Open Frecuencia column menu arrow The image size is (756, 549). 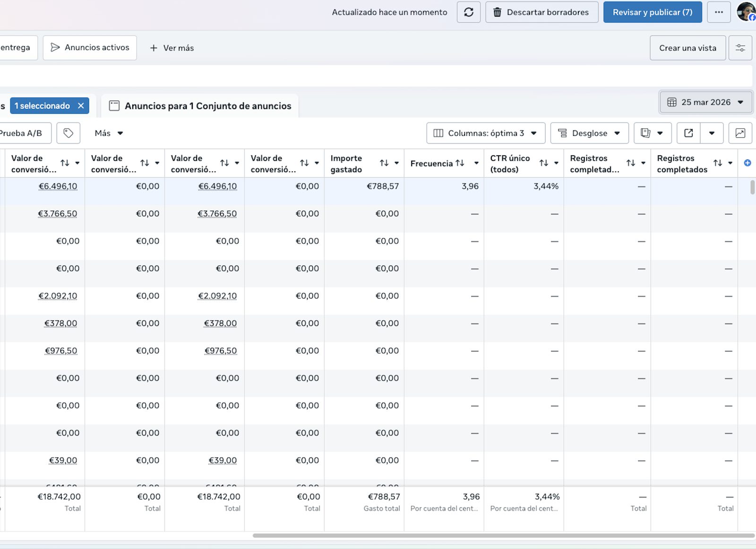(x=476, y=163)
